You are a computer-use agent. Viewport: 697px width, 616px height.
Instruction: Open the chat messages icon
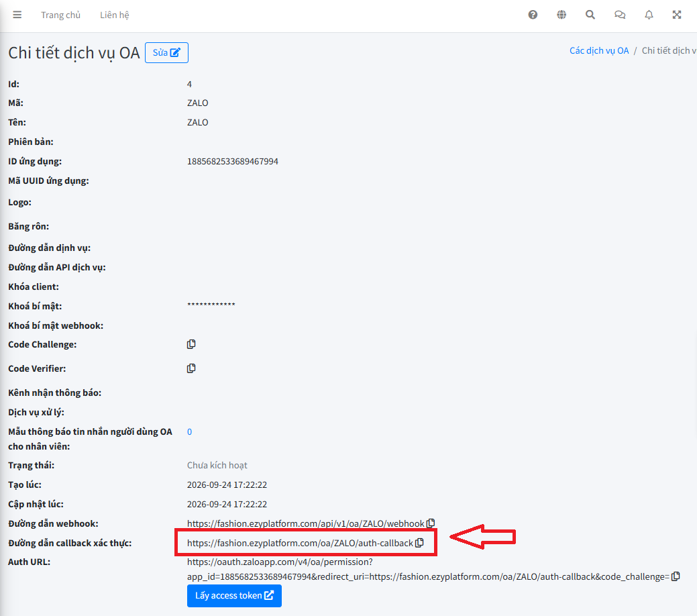coord(620,15)
